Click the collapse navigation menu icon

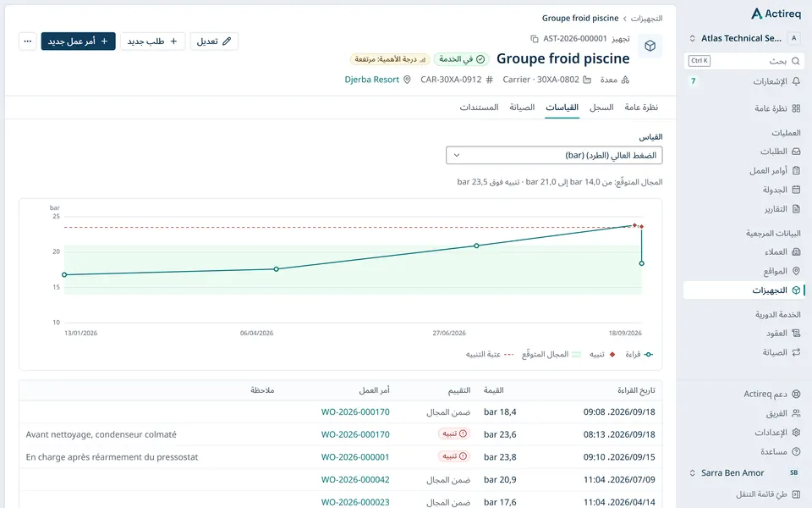796,494
